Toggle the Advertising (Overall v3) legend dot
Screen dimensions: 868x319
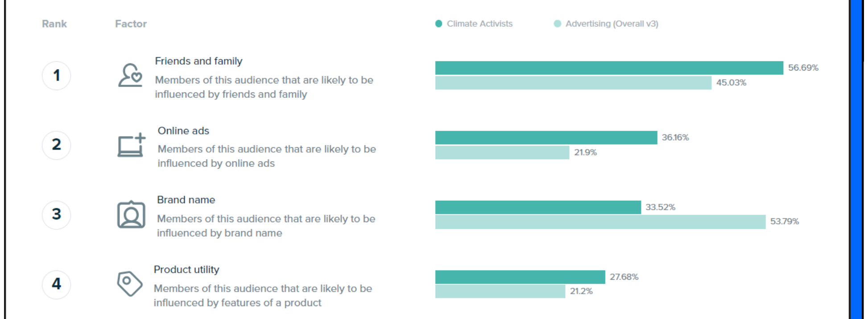point(557,24)
